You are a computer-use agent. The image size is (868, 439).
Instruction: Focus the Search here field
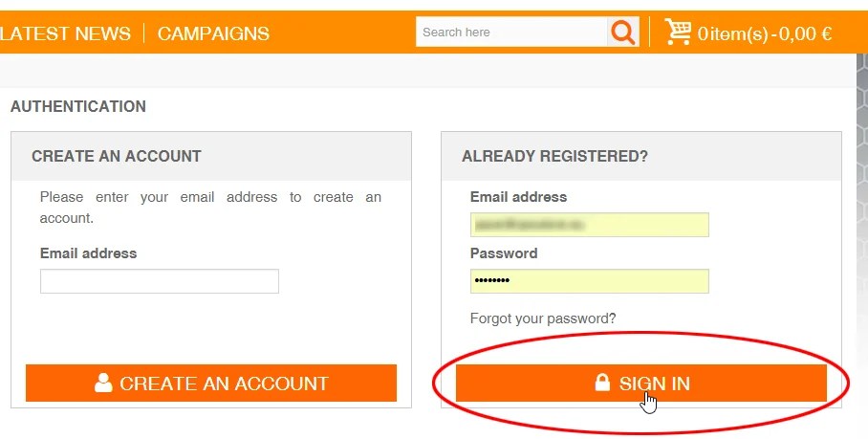511,33
